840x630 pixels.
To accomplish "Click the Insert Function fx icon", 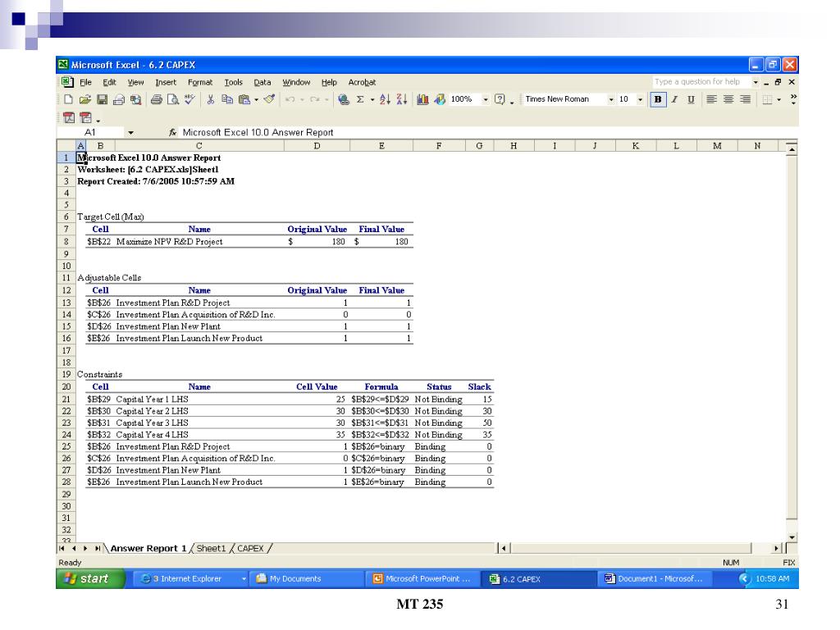I will 172,132.
